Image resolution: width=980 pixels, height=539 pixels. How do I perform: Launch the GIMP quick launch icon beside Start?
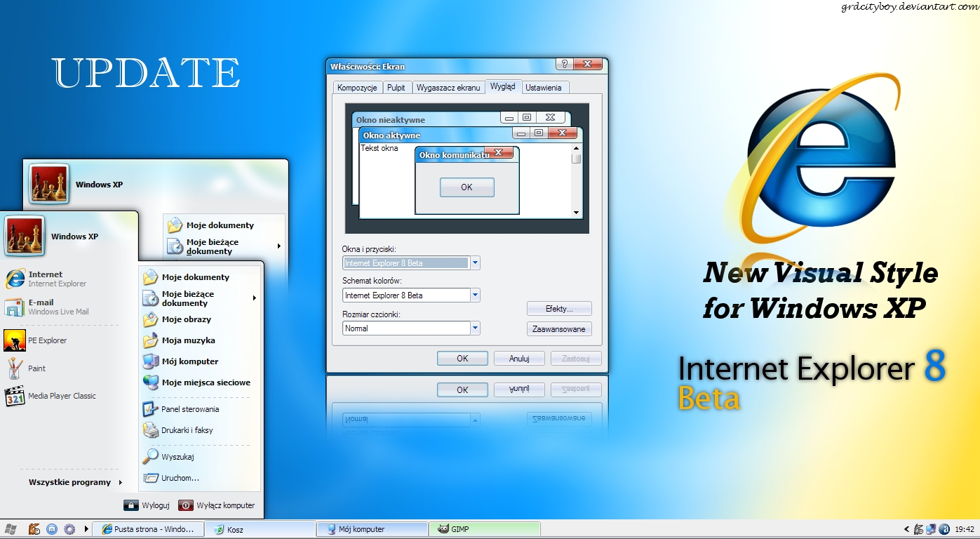click(x=33, y=529)
